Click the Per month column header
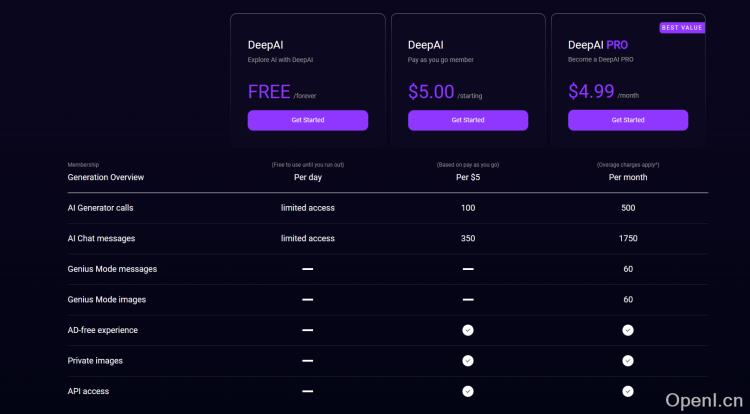The image size is (750, 414). tap(628, 177)
